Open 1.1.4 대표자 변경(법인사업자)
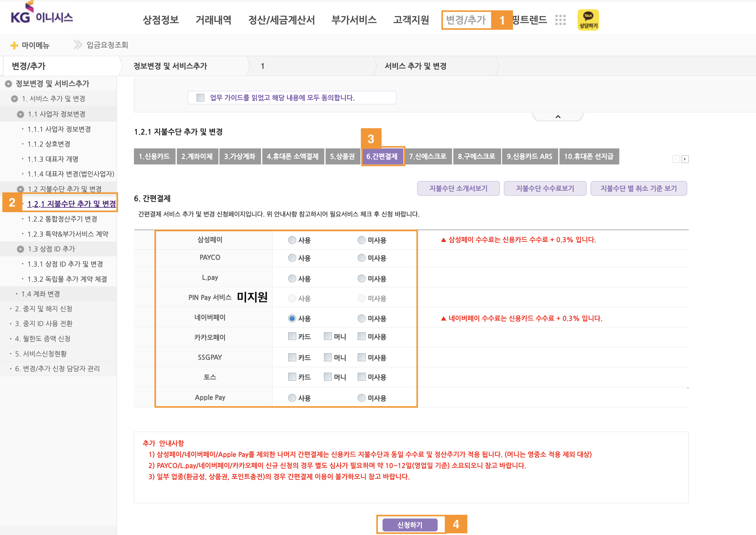This screenshot has width=756, height=535. click(x=71, y=174)
